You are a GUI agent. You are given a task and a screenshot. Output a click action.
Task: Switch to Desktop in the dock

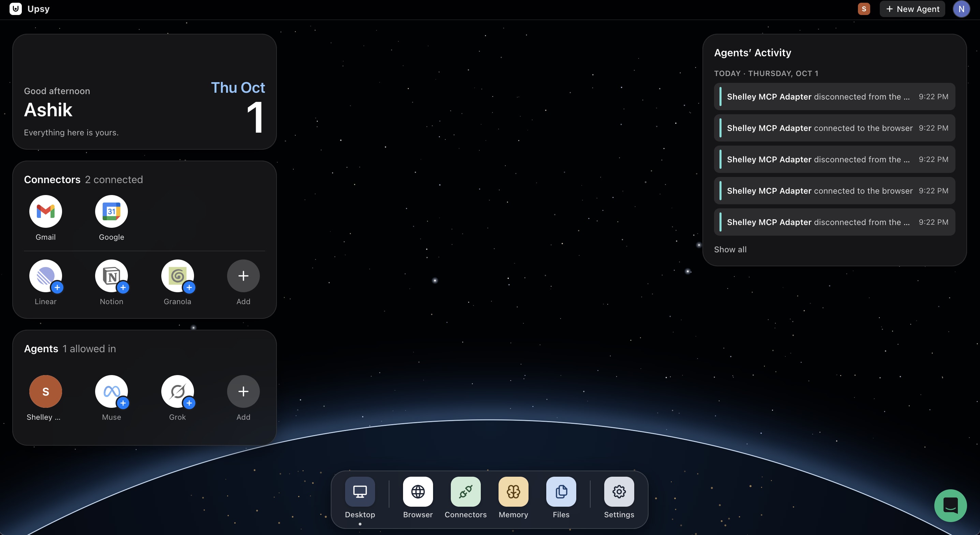point(360,492)
